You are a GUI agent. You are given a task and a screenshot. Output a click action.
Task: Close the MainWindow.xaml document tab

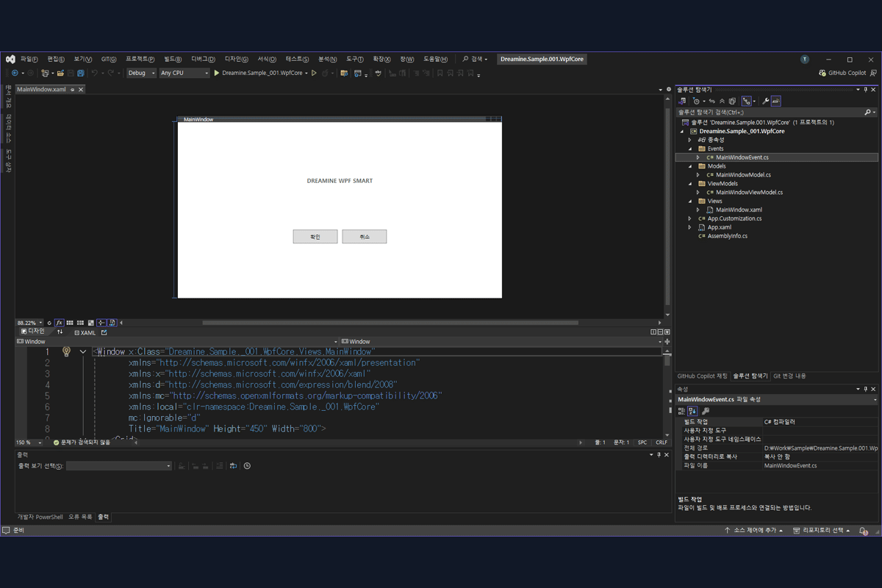click(81, 90)
